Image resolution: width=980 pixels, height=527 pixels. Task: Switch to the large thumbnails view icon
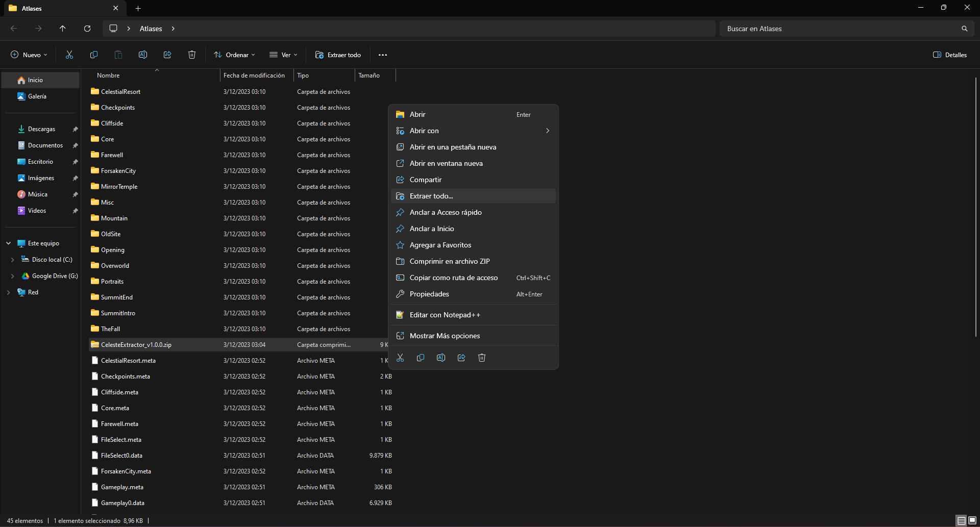pos(972,520)
